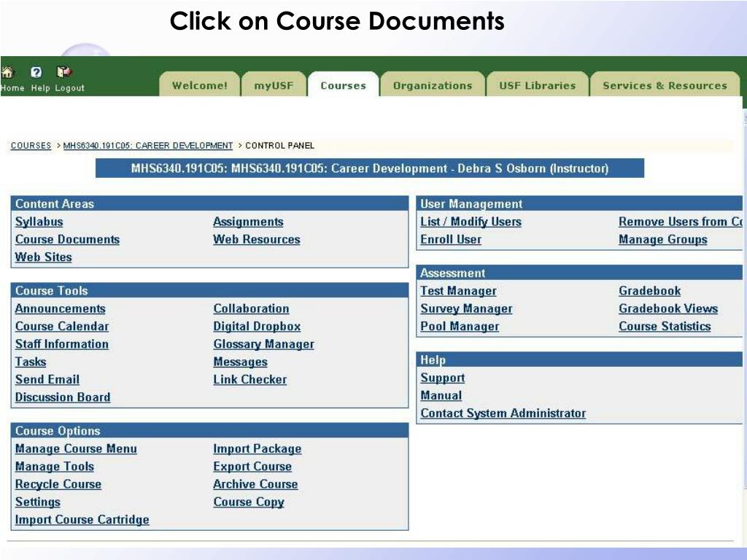The image size is (747, 560).
Task: Open the Web Sites link
Action: 43,257
